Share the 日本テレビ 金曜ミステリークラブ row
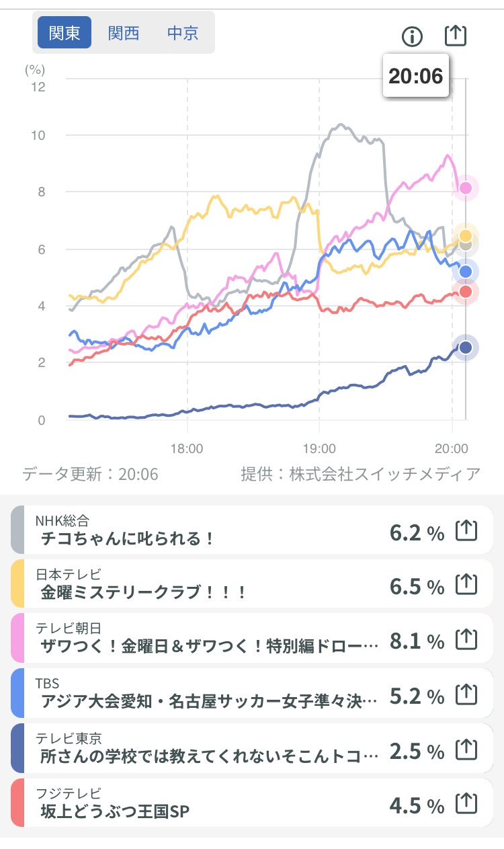 tap(466, 585)
